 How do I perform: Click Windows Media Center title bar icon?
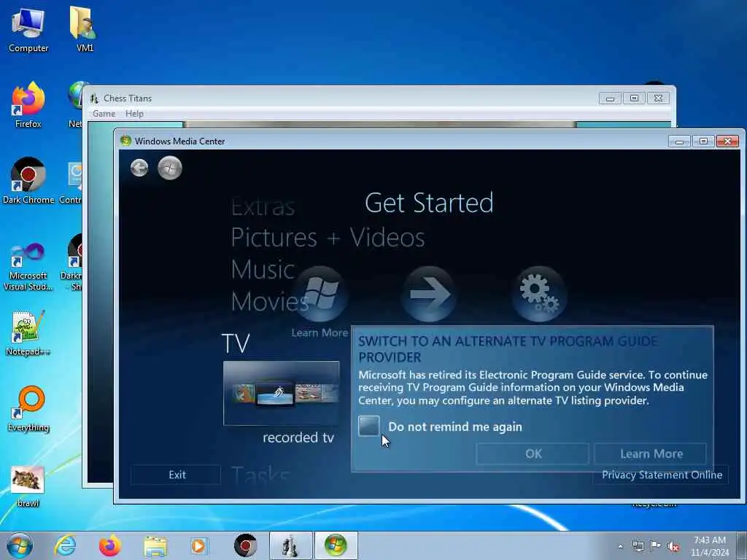pyautogui.click(x=125, y=141)
